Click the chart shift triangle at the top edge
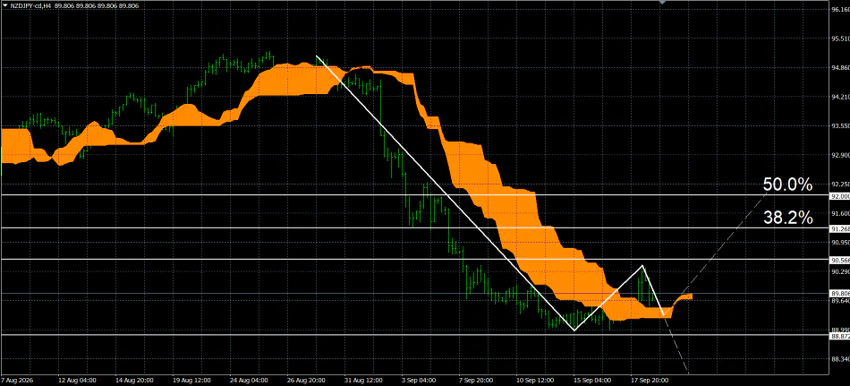Screen dimensions: 850x386 (662, 3)
